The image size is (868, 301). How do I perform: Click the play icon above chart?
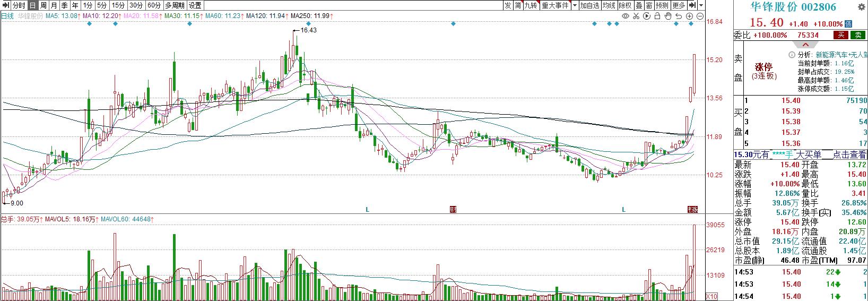(647, 16)
